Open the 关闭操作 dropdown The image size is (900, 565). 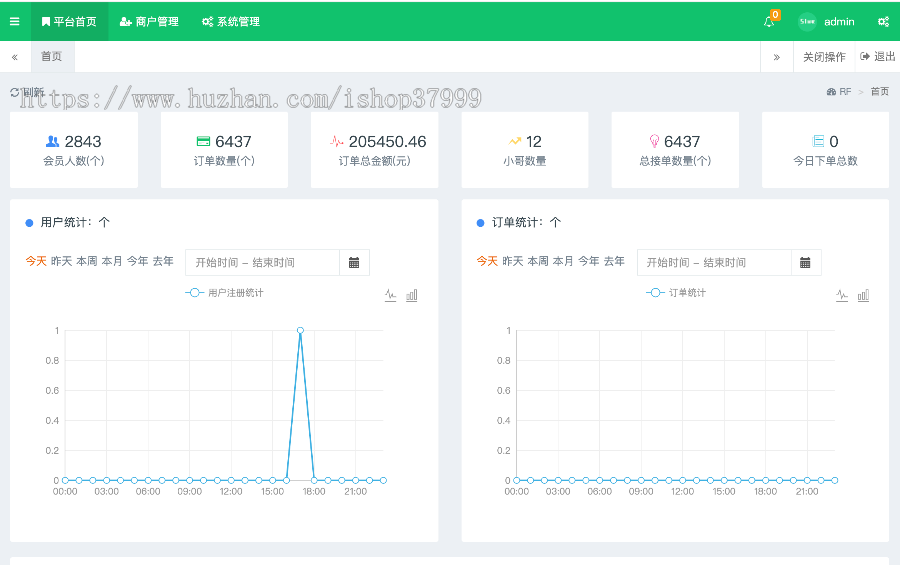[824, 56]
